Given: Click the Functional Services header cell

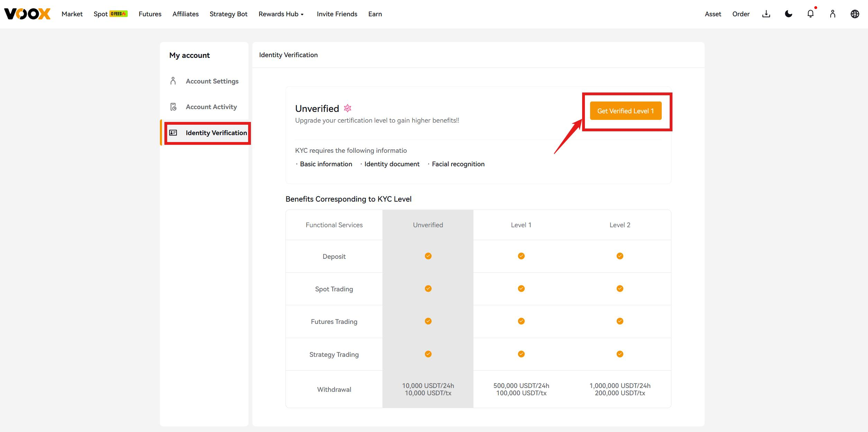Looking at the screenshot, I should 334,225.
